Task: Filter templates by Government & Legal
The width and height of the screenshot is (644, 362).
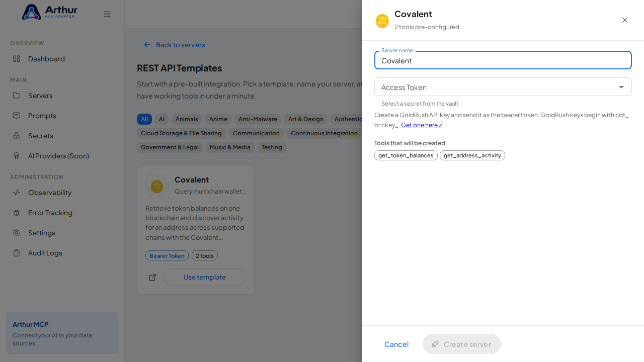Action: click(170, 147)
